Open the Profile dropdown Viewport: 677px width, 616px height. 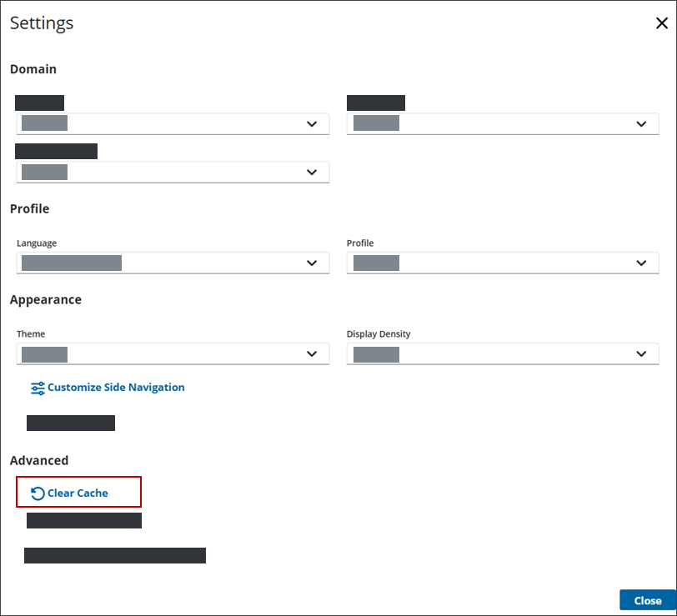pos(500,262)
